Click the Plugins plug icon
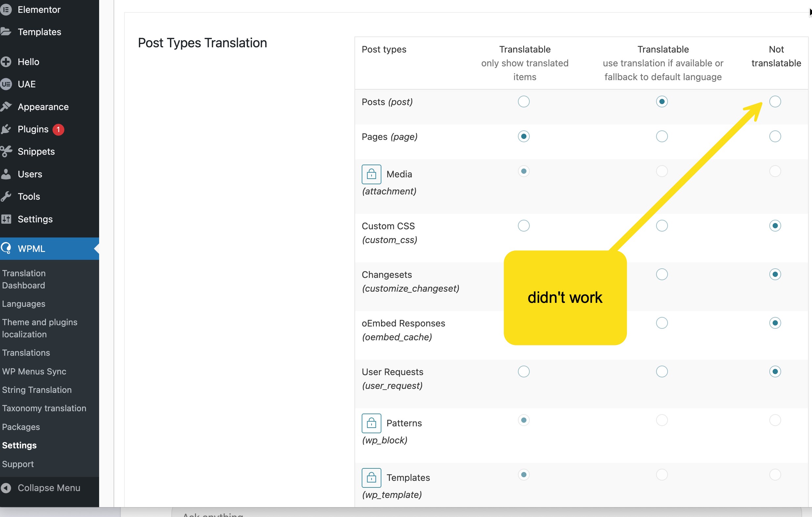Screen dimensions: 812x517 6,129
